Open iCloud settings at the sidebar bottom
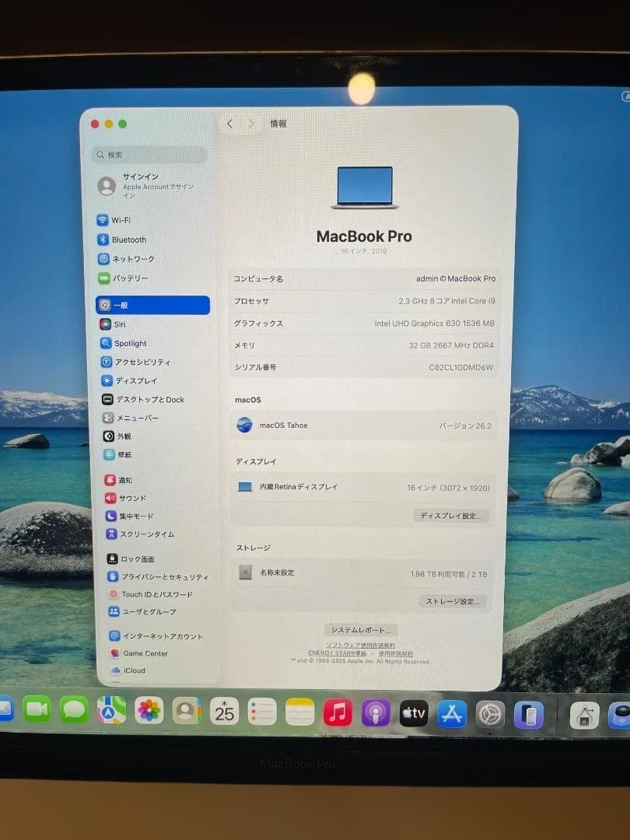630x840 pixels. coord(132,670)
